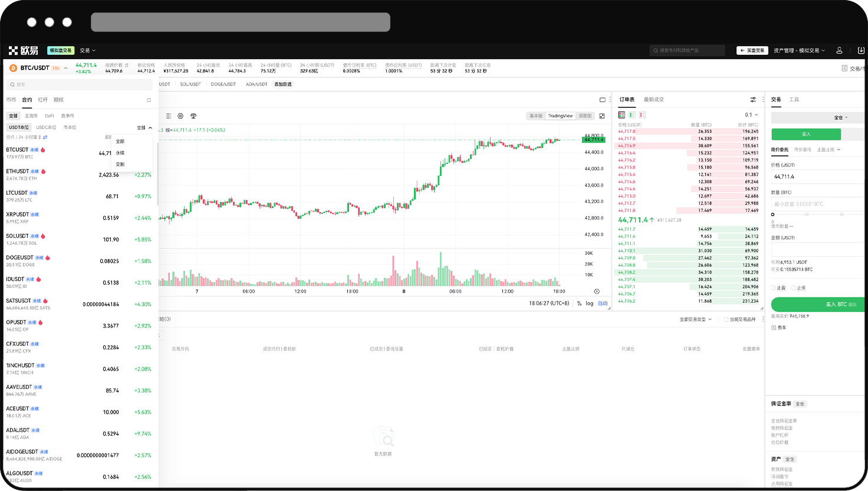Click the hot flame icon beside SOLUSDT
The image size is (868, 491).
(x=43, y=236)
